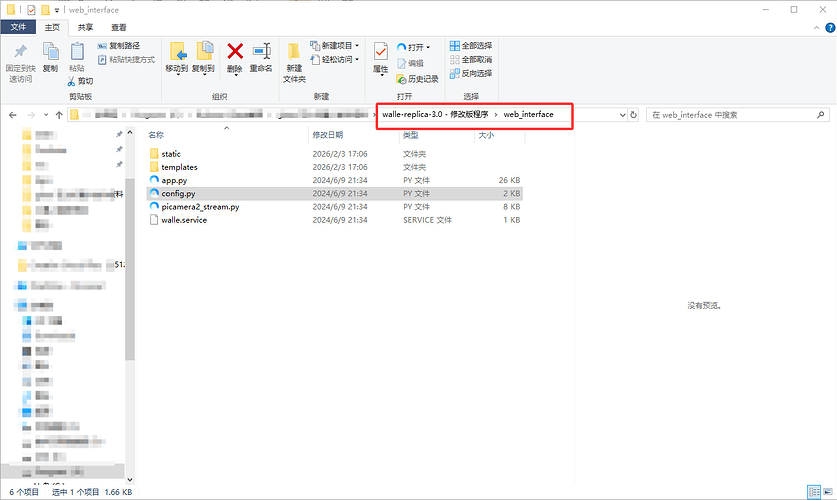This screenshot has width=837, height=500.
Task: Click Select All (全部选择) button
Action: pos(470,46)
